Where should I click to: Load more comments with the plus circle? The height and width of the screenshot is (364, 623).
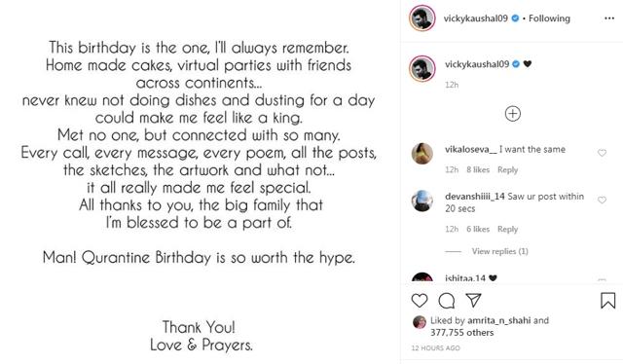tap(513, 114)
